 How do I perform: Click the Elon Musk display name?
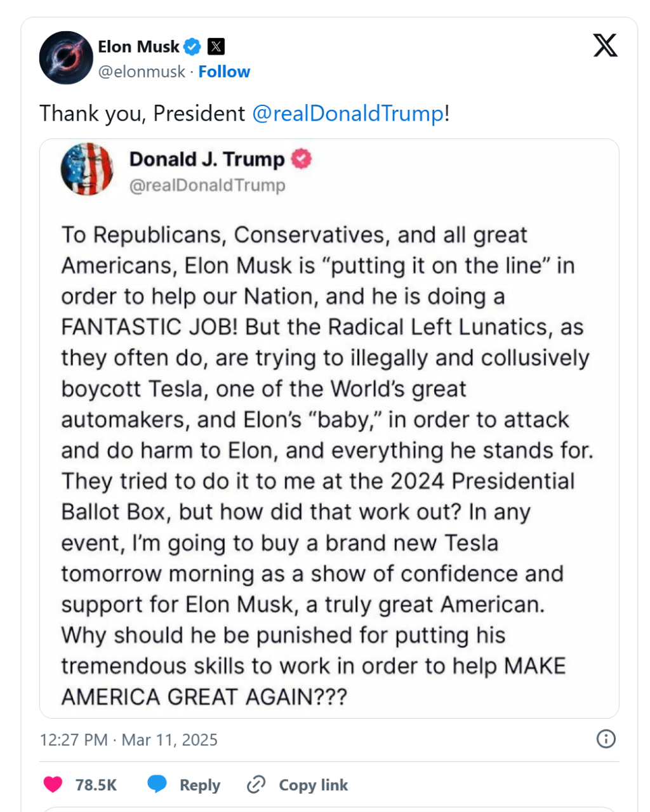coord(138,46)
